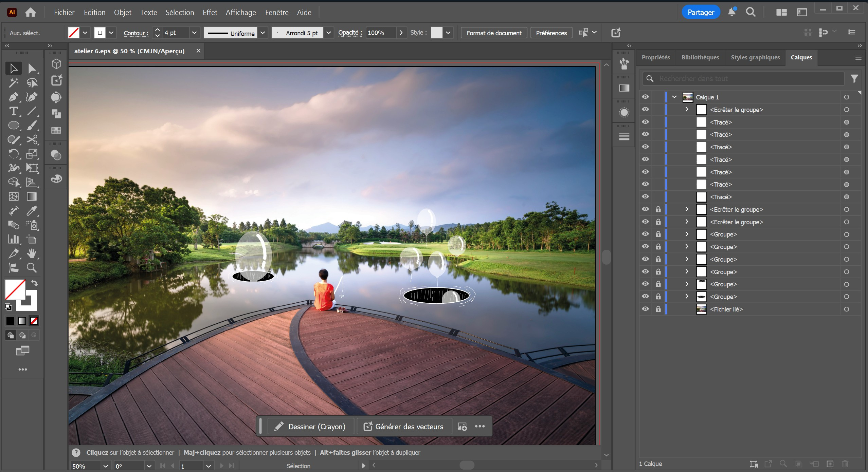Select the Hand tool

32,253
